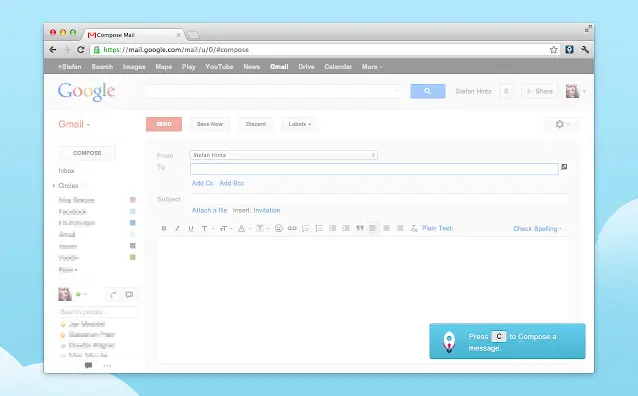Increase the indent
The height and width of the screenshot is (396, 638).
point(346,228)
